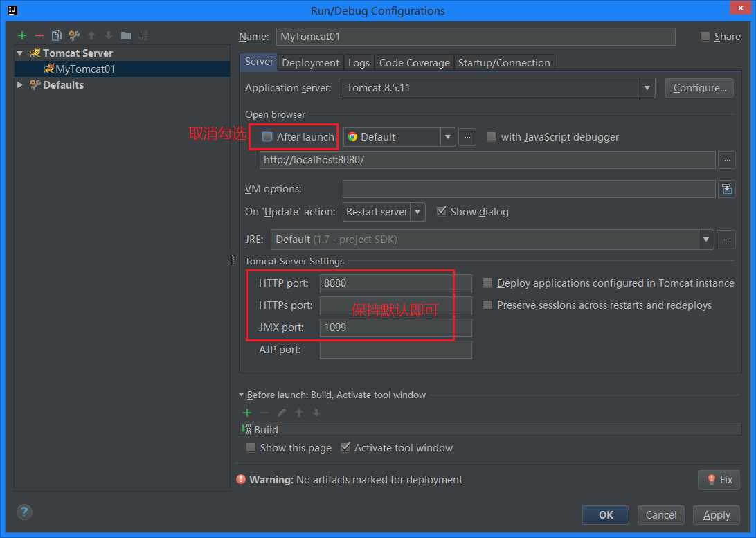The image size is (756, 538).
Task: Click the JMX port field
Action: pos(396,328)
